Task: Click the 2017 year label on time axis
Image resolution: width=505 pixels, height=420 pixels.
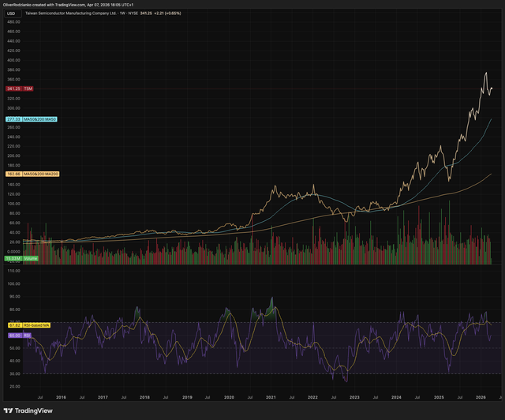Action: pyautogui.click(x=103, y=397)
